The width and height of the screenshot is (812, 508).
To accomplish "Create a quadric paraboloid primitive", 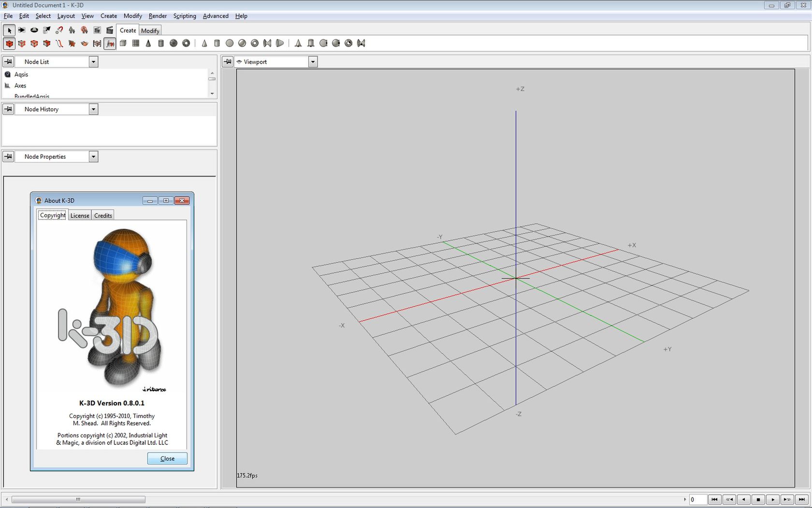I will coord(280,43).
